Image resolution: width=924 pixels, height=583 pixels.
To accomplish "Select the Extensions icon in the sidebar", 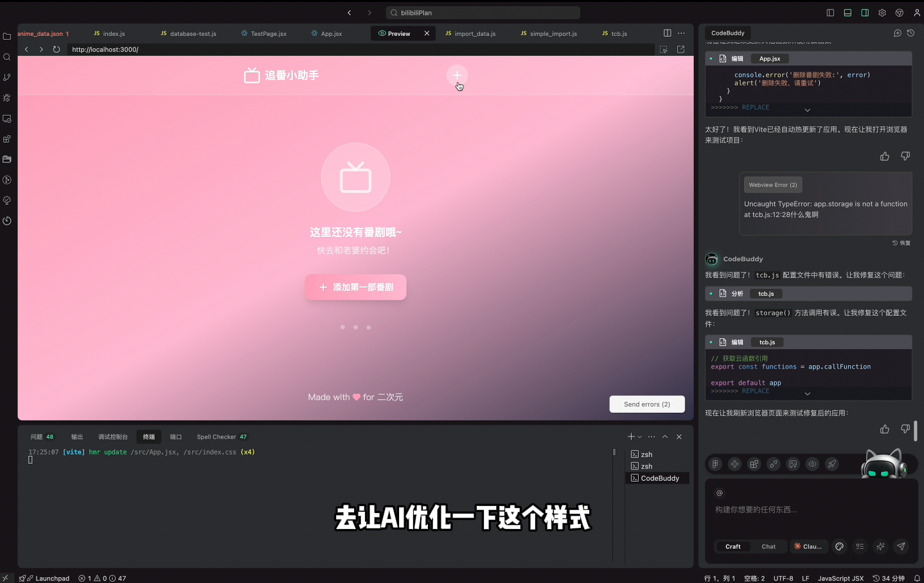I will coord(7,139).
